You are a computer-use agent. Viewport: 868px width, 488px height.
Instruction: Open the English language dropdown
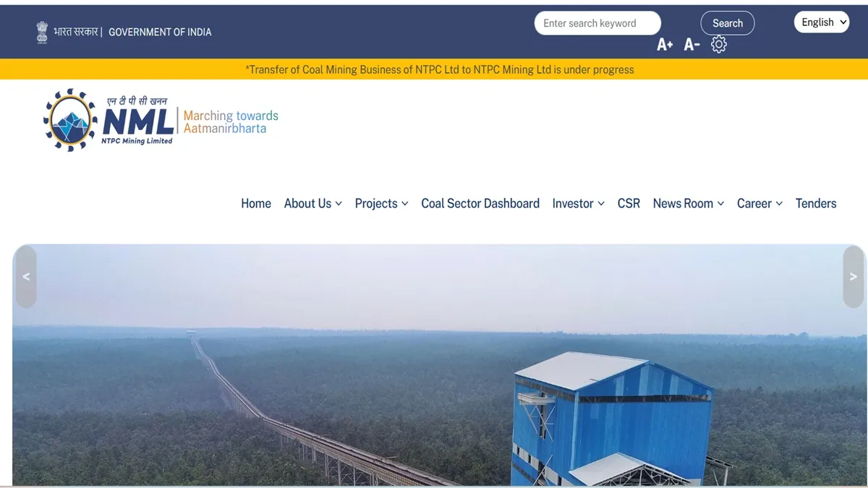coord(822,22)
